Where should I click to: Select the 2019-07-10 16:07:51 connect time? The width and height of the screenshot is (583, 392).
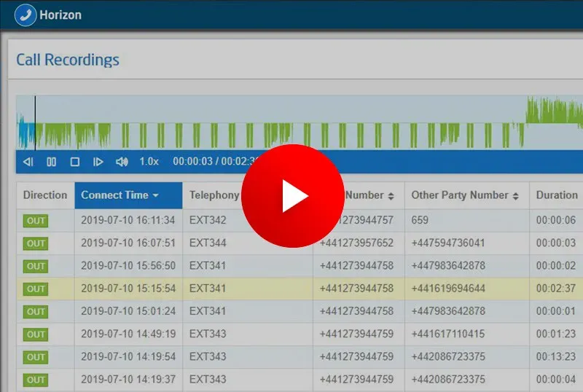128,243
